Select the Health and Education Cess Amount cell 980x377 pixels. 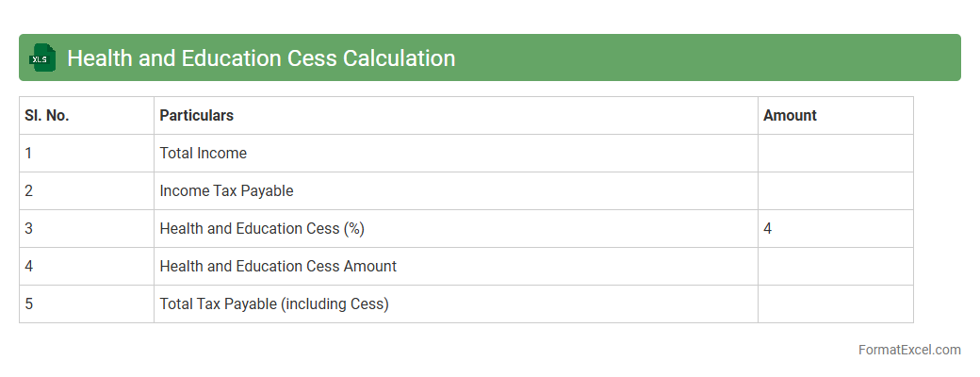[278, 267]
